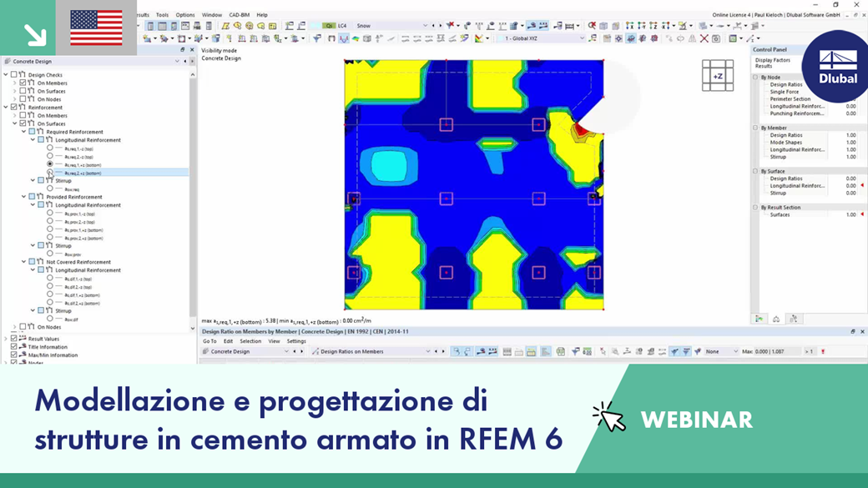The width and height of the screenshot is (868, 488).
Task: Collapse the By Surface section in Control Panel
Action: [755, 171]
